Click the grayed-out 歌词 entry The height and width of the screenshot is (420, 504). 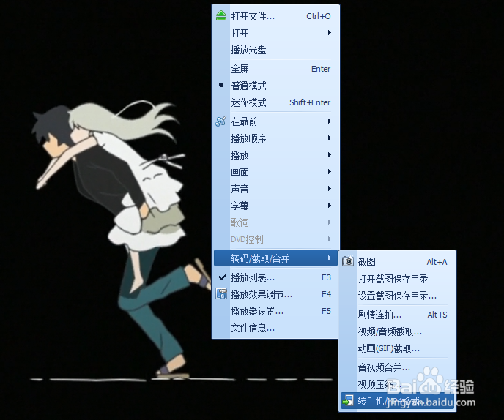[275, 222]
